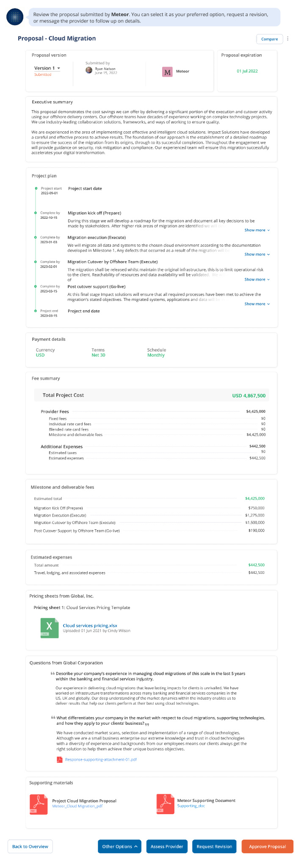
Task: Click the assistant avatar icon at top
Action: [15, 17]
